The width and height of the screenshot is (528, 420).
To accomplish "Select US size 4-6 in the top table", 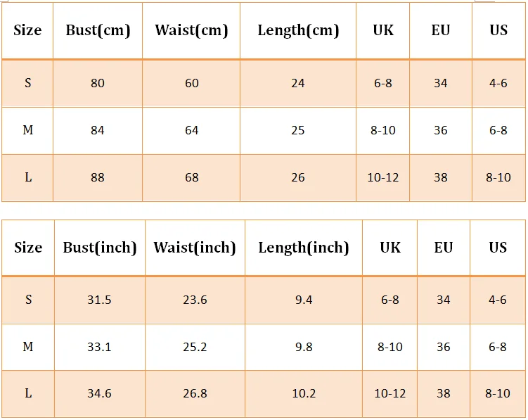I will (x=498, y=83).
